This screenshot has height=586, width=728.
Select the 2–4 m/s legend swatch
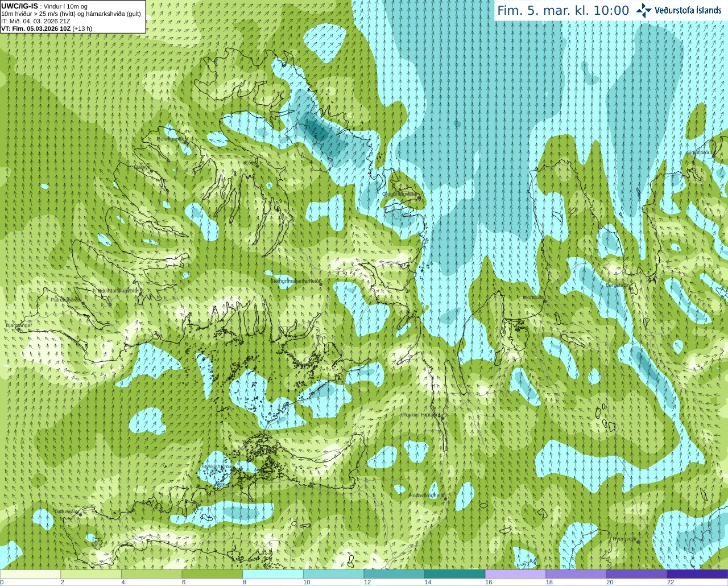tap(91, 574)
